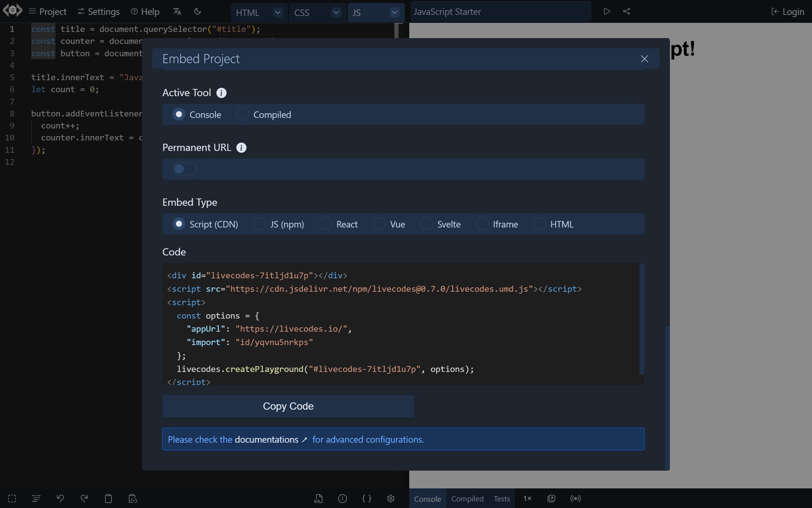Click the Copy Code button
812x508 pixels.
click(288, 406)
